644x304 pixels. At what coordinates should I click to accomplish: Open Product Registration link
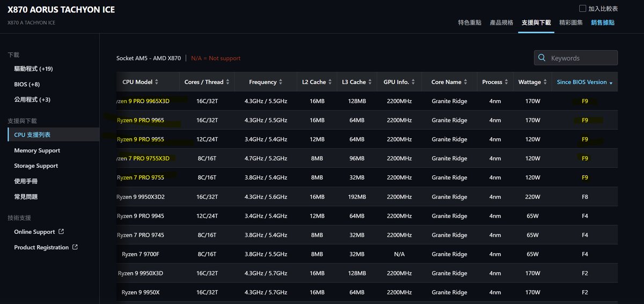pos(41,247)
